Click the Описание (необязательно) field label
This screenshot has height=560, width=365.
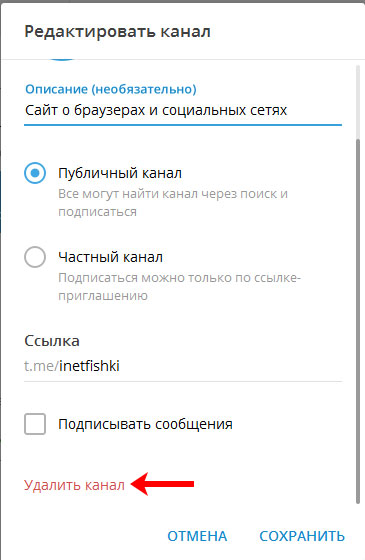(111, 89)
